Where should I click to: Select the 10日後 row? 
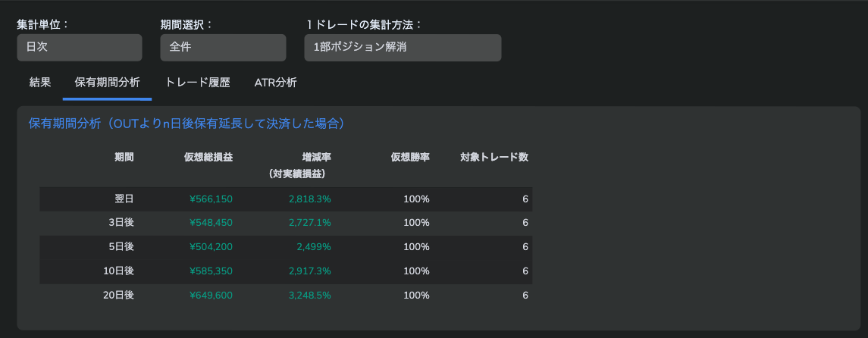[286, 271]
